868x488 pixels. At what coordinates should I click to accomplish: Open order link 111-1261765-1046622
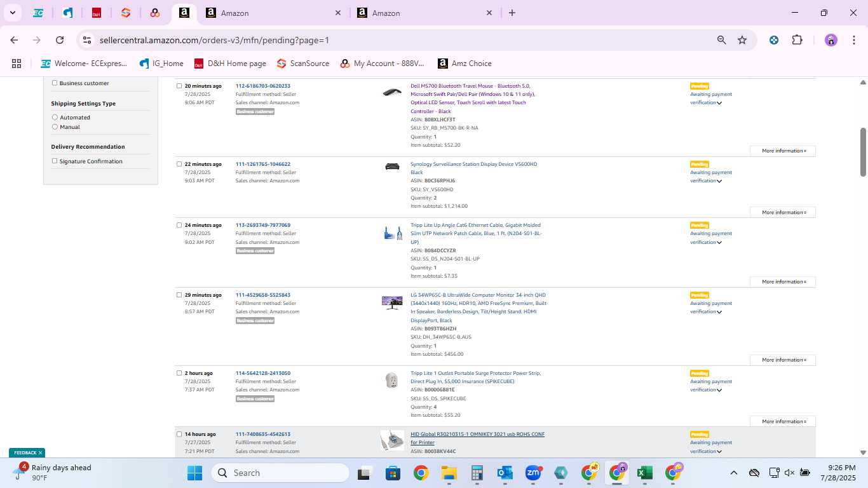[x=263, y=164]
